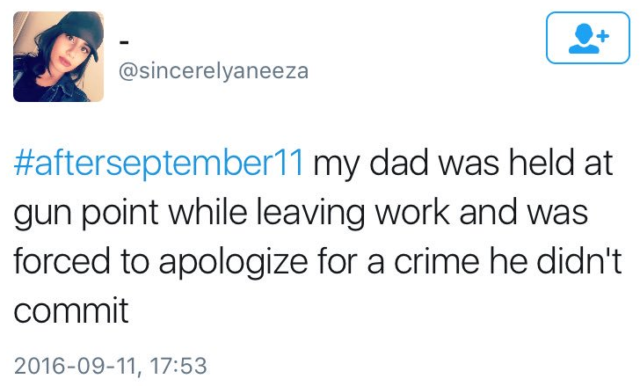Click the black cap in avatar photo

(82, 28)
